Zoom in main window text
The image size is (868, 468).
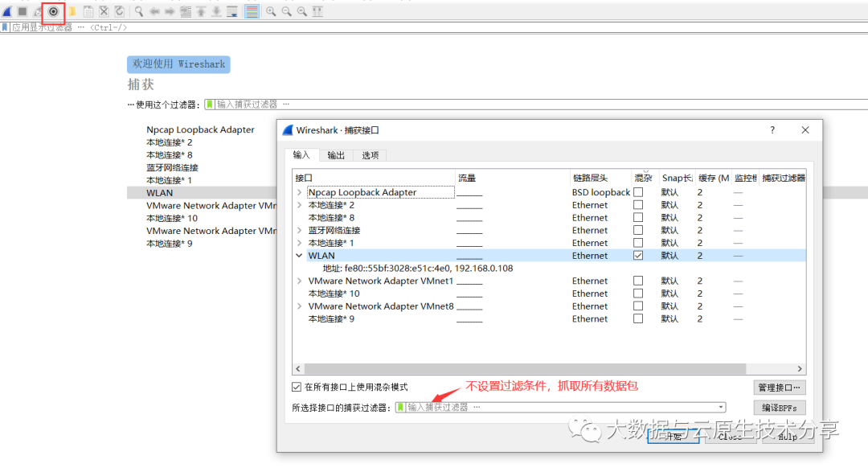(271, 11)
